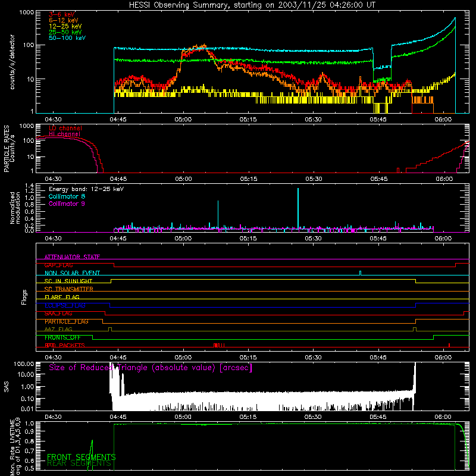Image resolution: width=476 pixels, height=476 pixels.
Task: Click the green livetime spike near 04:39
Action: [x=91, y=455]
